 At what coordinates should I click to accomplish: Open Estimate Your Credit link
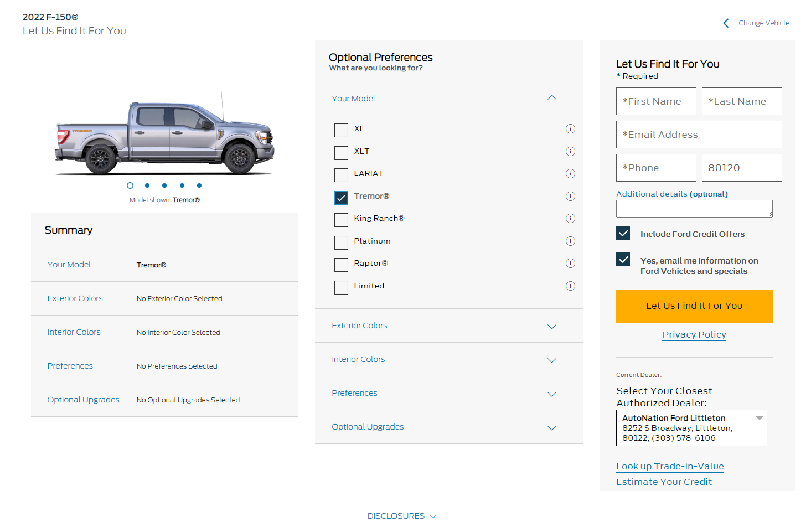click(x=664, y=482)
